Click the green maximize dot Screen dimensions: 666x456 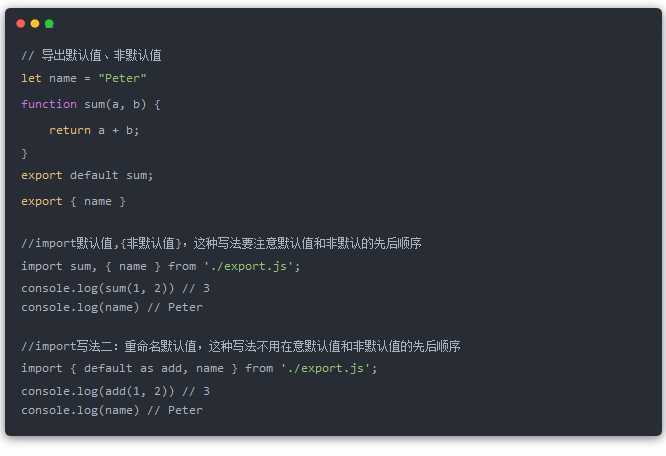coord(49,23)
